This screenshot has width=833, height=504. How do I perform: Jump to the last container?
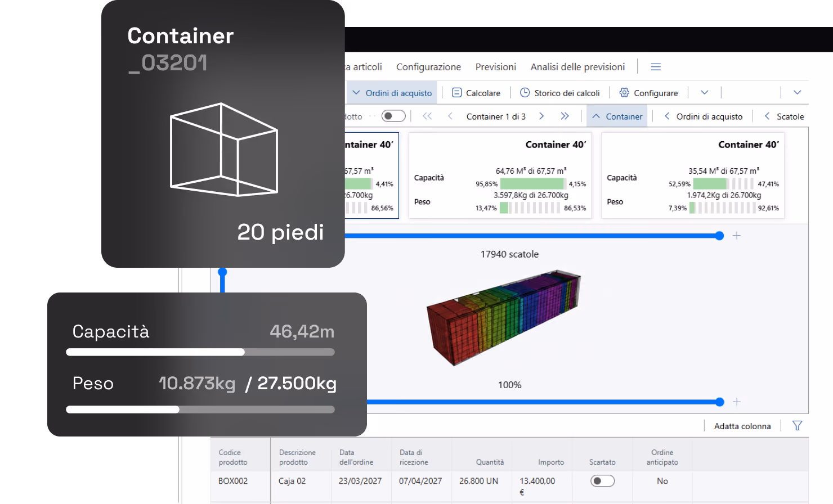[565, 116]
